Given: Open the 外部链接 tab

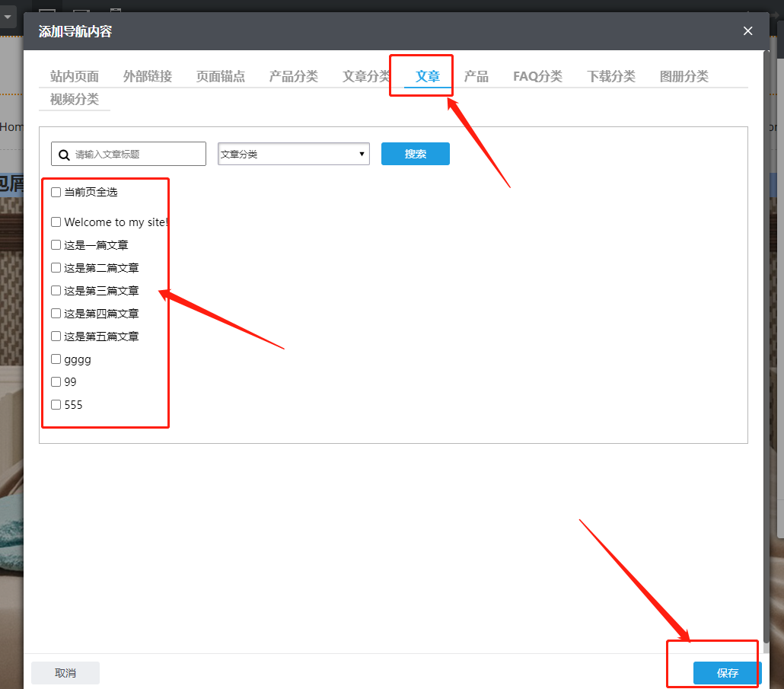Looking at the screenshot, I should click(148, 76).
